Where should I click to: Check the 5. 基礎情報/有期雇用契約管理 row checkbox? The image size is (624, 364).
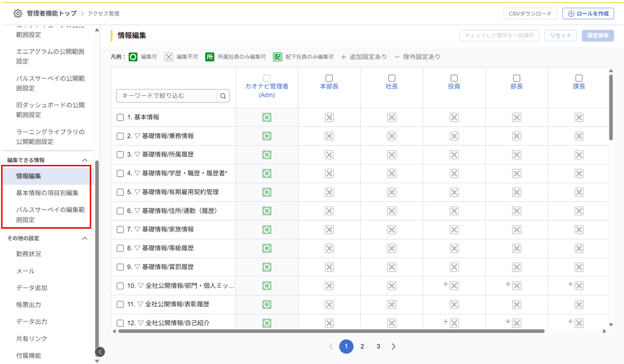click(120, 192)
